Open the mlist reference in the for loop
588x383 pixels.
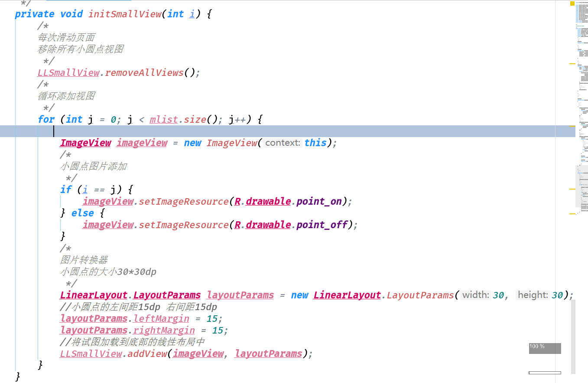[163, 119]
